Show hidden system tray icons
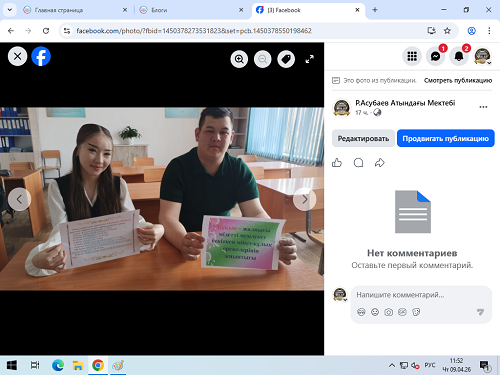The image size is (500, 375). point(392,365)
